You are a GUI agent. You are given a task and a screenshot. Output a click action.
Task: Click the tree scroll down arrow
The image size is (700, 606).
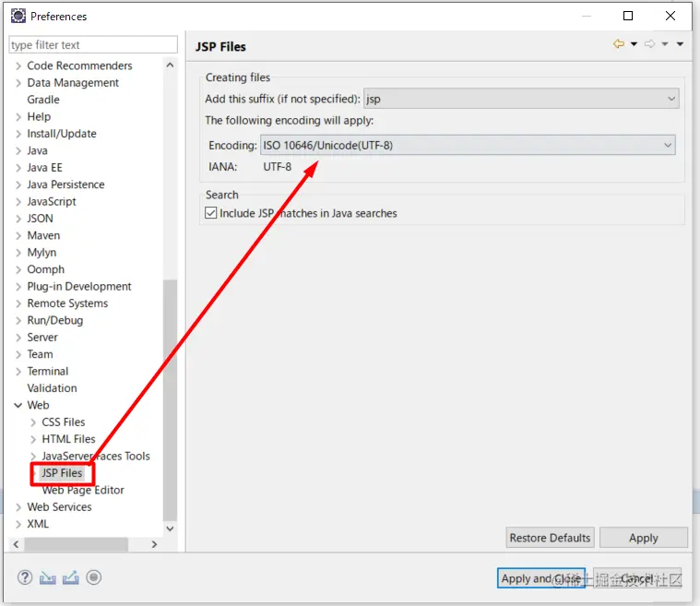pyautogui.click(x=170, y=529)
